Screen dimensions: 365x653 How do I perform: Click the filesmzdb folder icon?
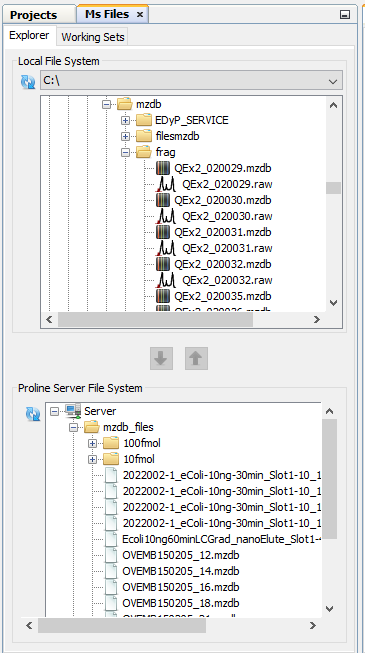click(x=144, y=136)
